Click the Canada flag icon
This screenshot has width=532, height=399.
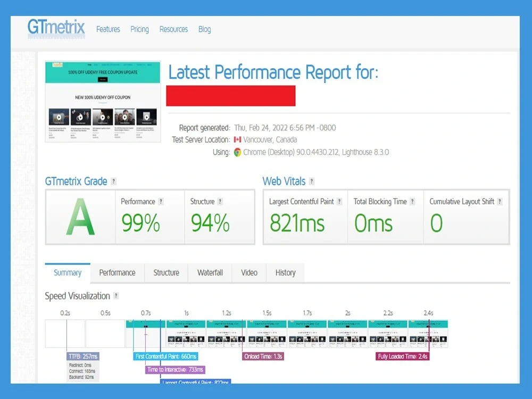pos(237,139)
